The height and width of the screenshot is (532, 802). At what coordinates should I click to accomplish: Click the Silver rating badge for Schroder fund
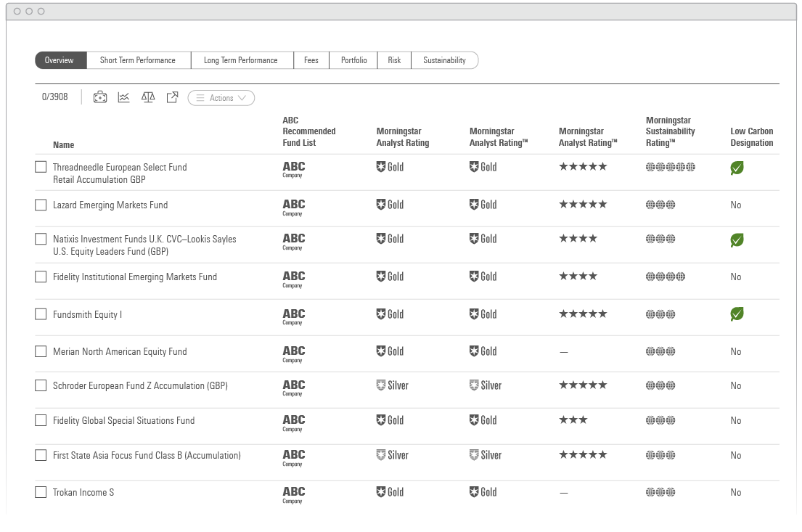tap(392, 385)
